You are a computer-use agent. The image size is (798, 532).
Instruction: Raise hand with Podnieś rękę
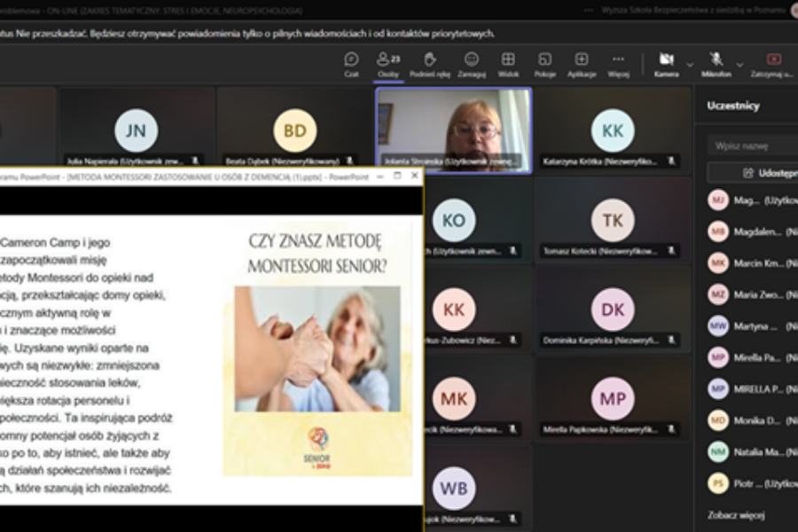430,65
